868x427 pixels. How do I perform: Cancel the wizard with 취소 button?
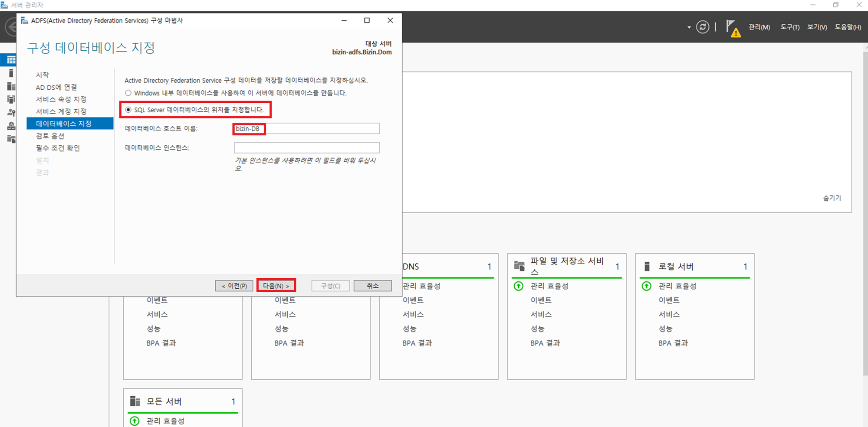coord(372,286)
